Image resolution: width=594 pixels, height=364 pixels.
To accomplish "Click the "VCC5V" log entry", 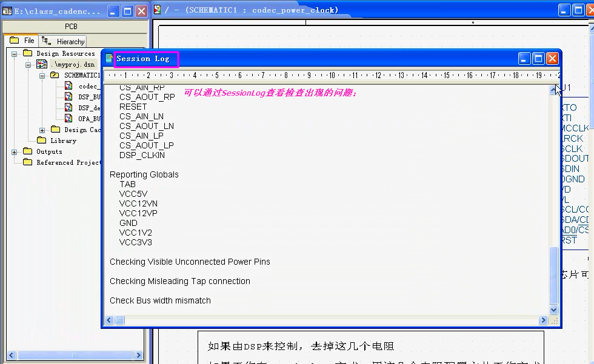I will click(133, 194).
